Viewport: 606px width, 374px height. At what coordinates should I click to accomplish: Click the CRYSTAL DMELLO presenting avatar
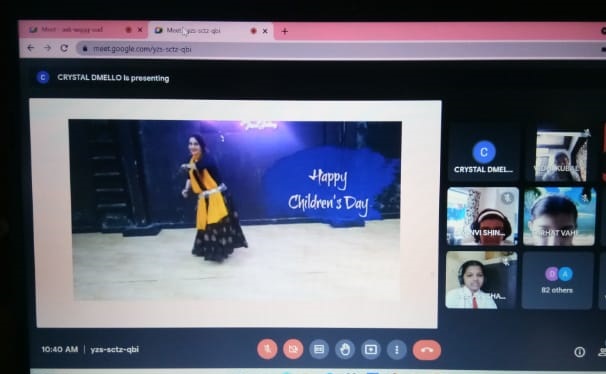coord(43,77)
